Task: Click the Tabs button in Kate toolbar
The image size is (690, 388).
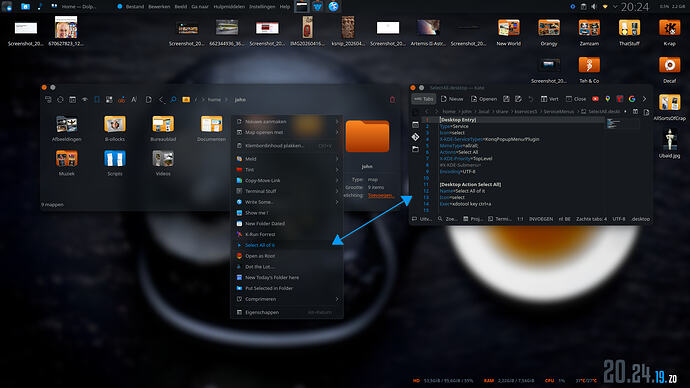Action: click(x=423, y=99)
